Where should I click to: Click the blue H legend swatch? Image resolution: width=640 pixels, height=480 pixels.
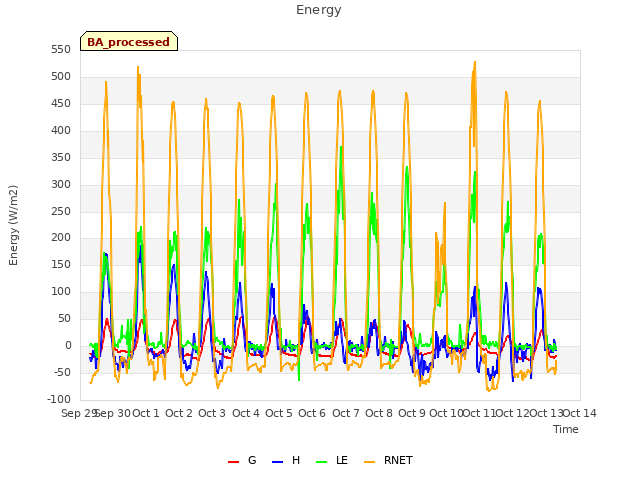pyautogui.click(x=278, y=462)
